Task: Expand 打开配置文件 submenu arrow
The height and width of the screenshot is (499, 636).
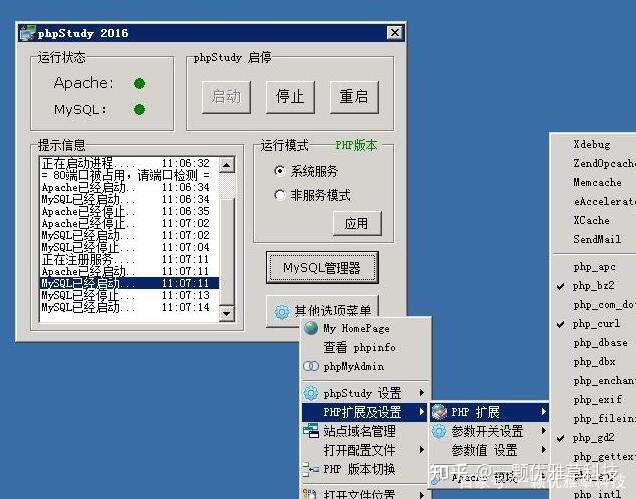Action: 422,450
